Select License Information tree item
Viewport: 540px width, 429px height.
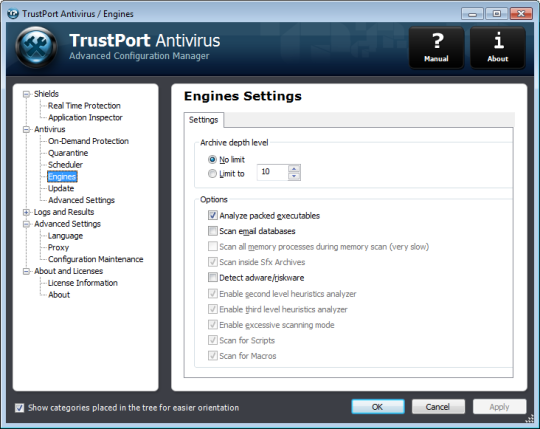pyautogui.click(x=83, y=283)
